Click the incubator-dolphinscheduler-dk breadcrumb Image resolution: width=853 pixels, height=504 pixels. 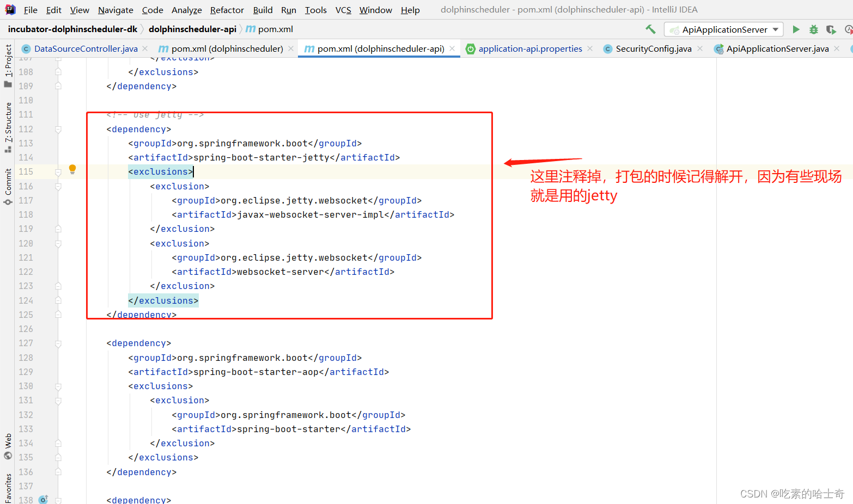pos(72,29)
